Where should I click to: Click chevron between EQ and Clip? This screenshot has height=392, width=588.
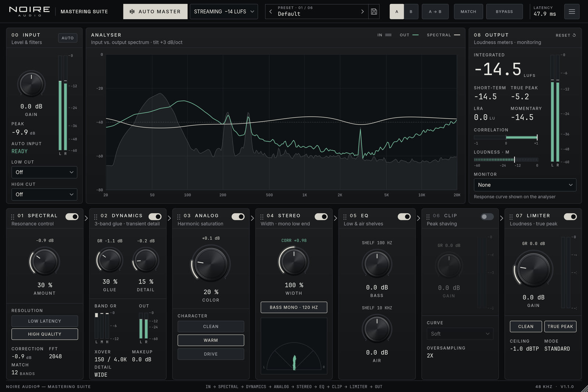pos(419,218)
